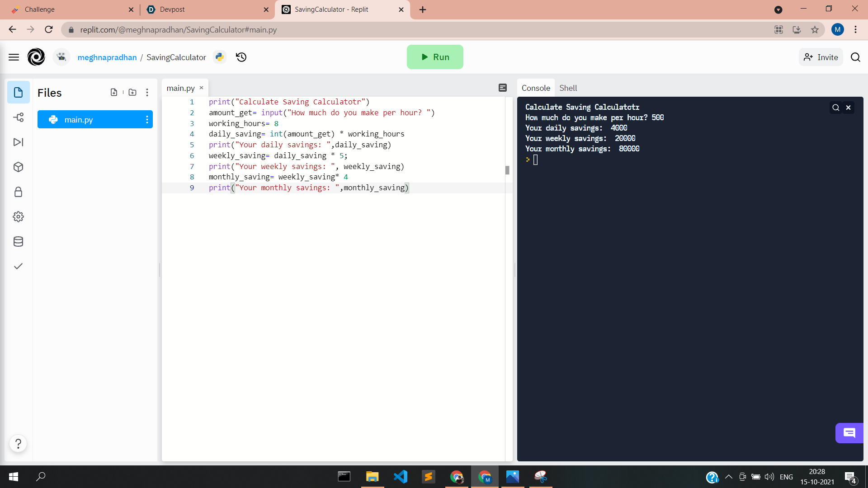This screenshot has width=868, height=488.
Task: Open main.py file options menu
Action: point(147,119)
